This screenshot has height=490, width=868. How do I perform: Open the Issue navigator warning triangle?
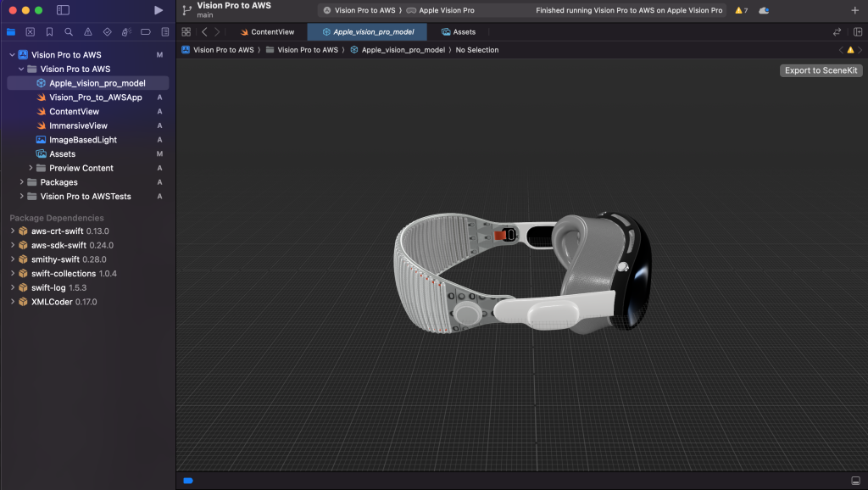tap(88, 31)
